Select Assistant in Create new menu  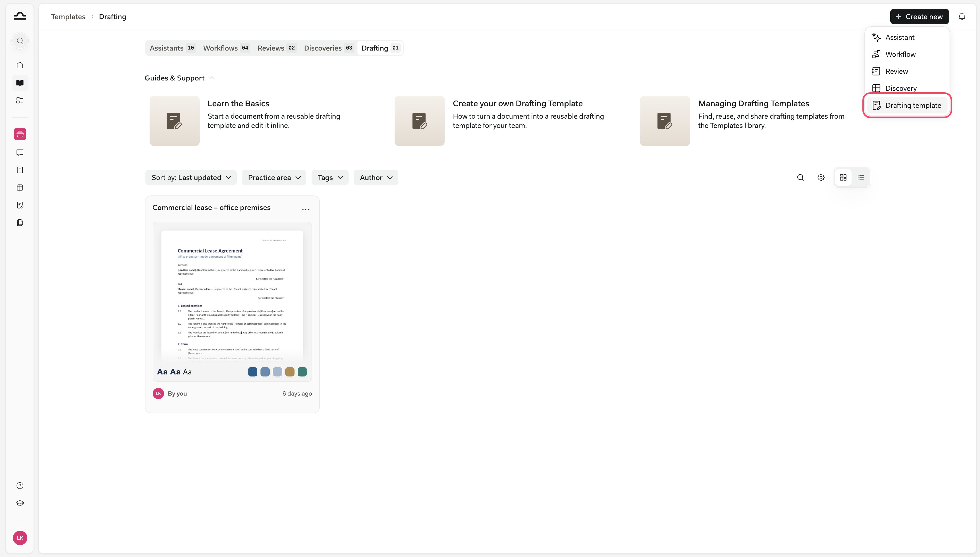(x=907, y=37)
